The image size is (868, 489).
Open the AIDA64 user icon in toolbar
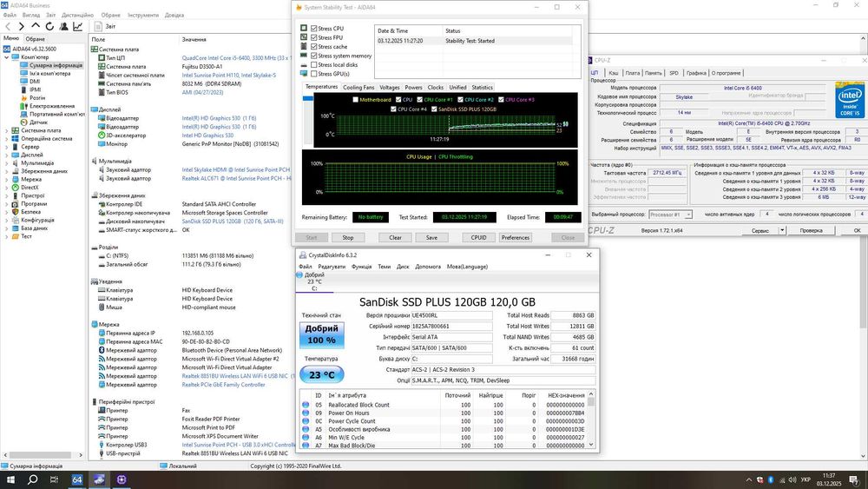coord(63,27)
